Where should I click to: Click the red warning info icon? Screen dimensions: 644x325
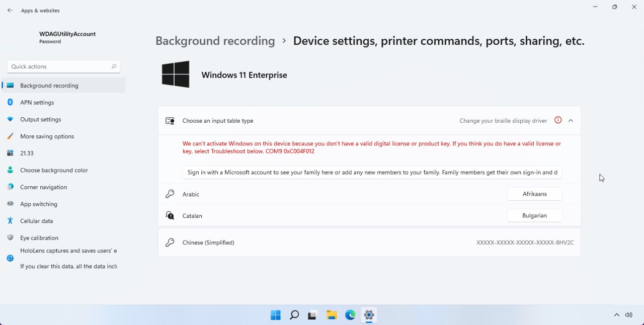click(x=558, y=120)
